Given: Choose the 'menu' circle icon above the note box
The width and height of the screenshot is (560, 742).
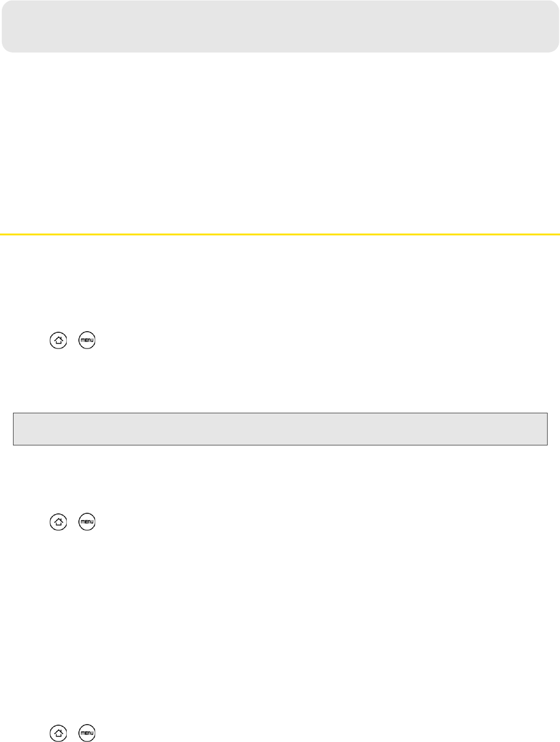Looking at the screenshot, I should click(88, 339).
